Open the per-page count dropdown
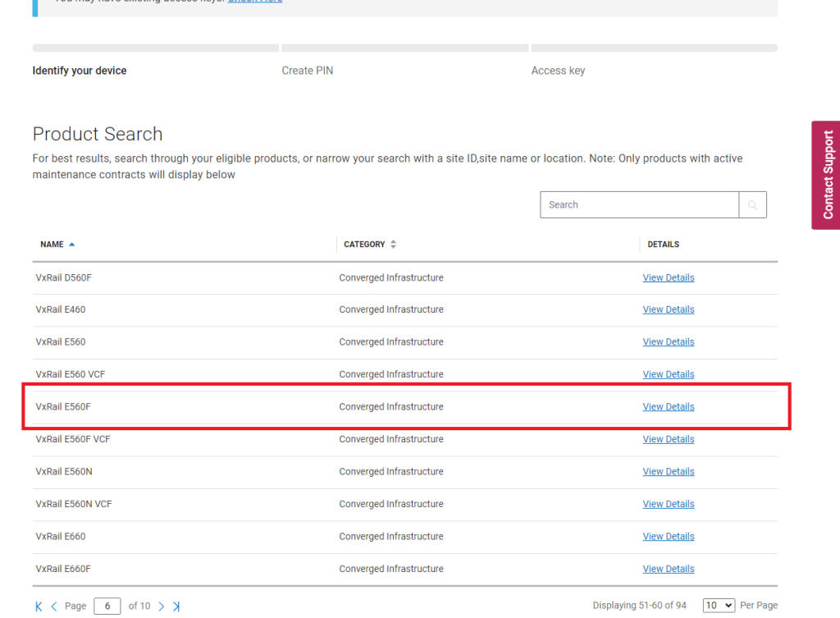The height and width of the screenshot is (618, 840). point(719,606)
